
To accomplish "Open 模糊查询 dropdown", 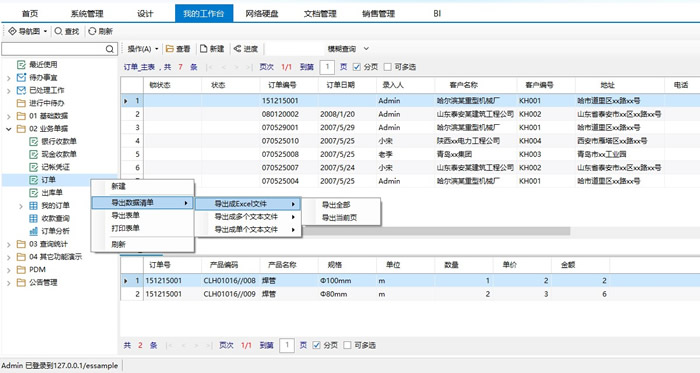I will tap(366, 49).
